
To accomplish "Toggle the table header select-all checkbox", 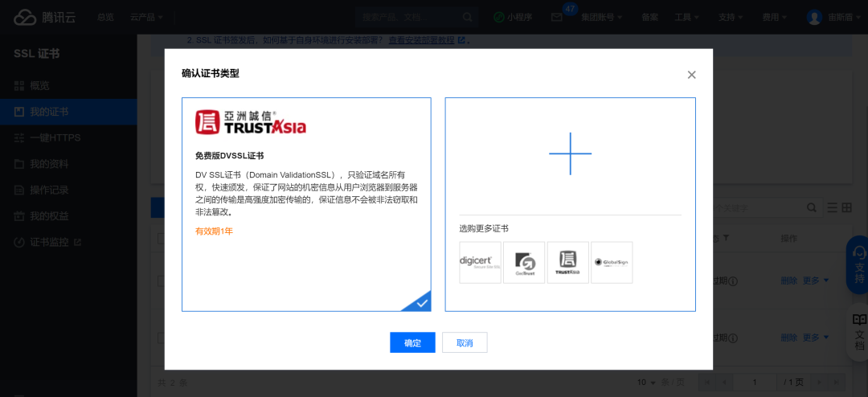I will (x=161, y=239).
